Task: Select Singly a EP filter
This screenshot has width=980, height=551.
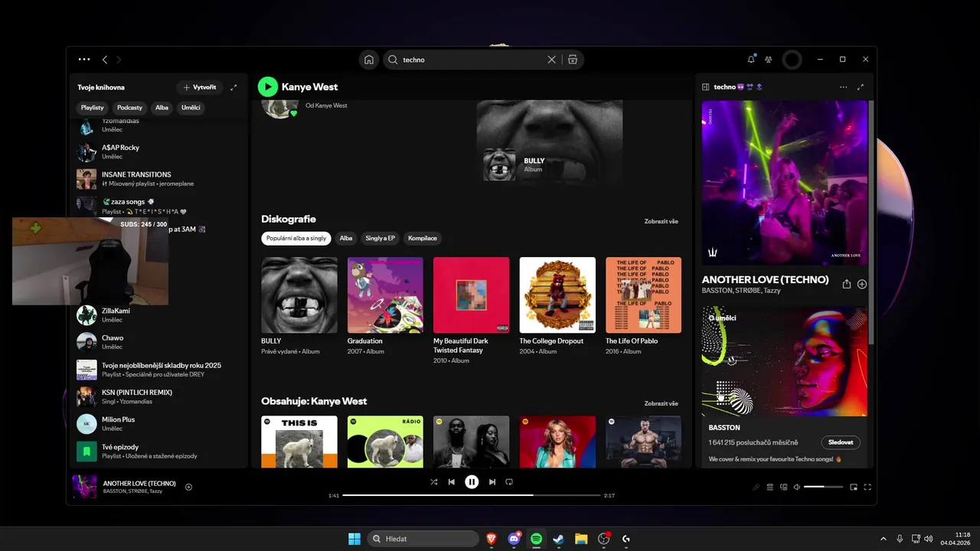Action: click(380, 238)
